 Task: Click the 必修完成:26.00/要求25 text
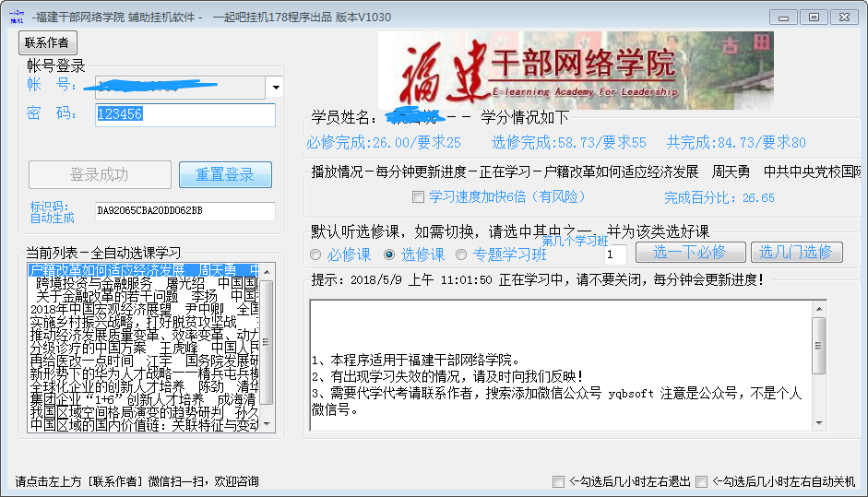click(x=384, y=143)
